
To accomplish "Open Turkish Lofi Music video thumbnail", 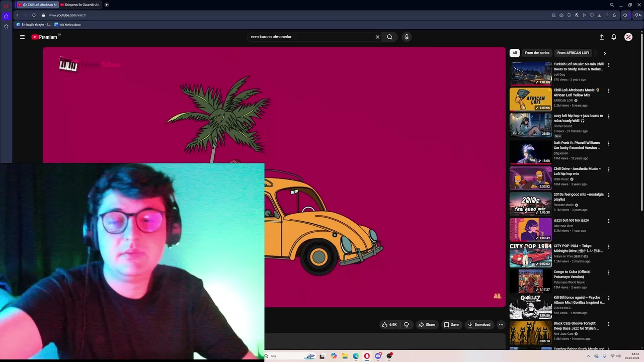I will pos(530,73).
